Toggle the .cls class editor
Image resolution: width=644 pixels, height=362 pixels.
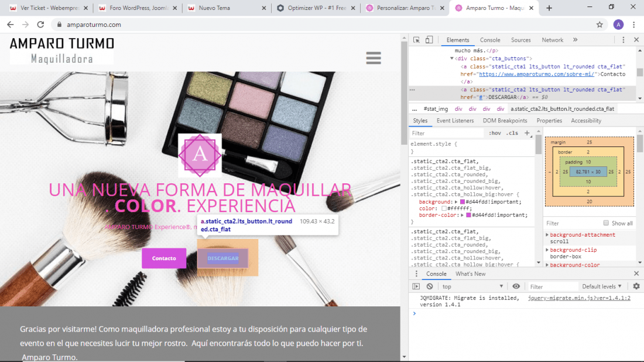coord(512,133)
